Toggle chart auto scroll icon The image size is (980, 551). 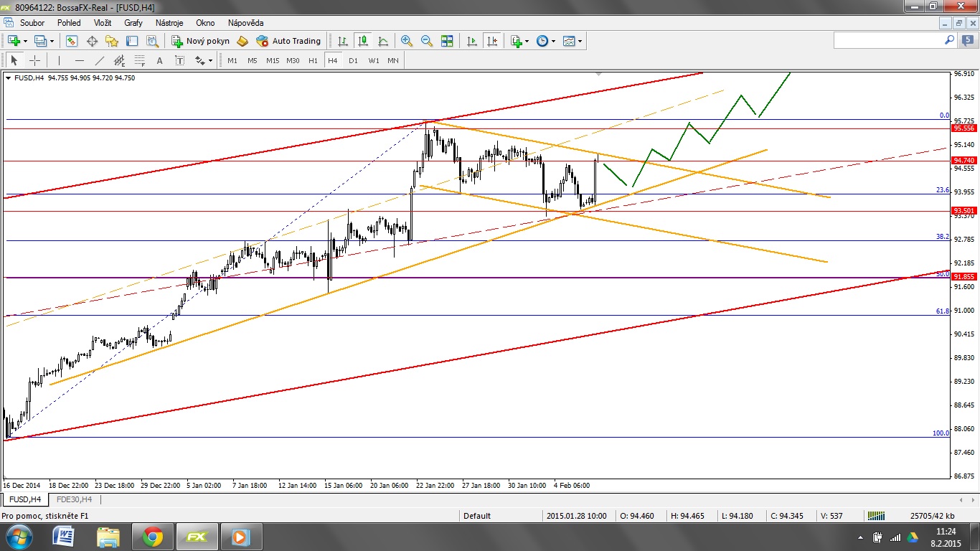(x=472, y=41)
